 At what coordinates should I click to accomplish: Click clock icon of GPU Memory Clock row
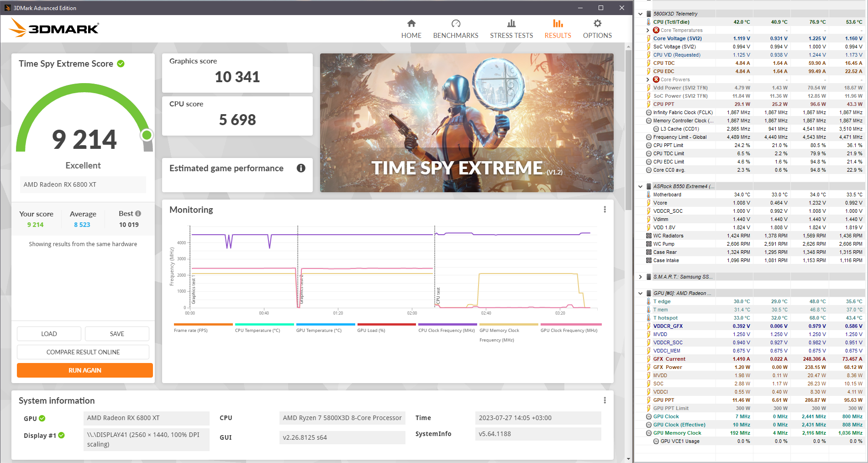tap(649, 433)
